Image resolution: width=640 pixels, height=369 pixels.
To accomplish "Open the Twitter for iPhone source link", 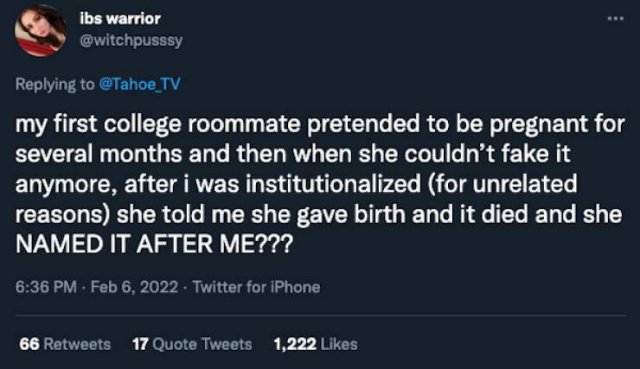I will pos(256,287).
